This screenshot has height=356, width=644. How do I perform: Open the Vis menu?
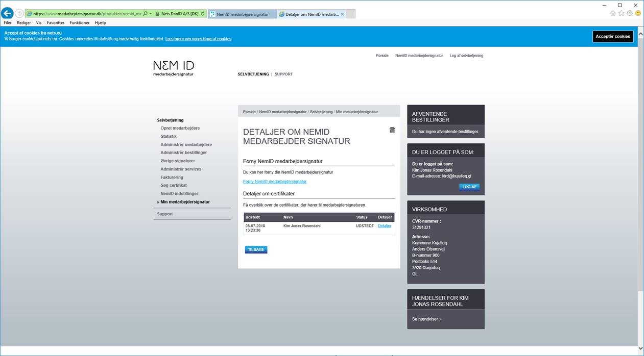pos(39,23)
